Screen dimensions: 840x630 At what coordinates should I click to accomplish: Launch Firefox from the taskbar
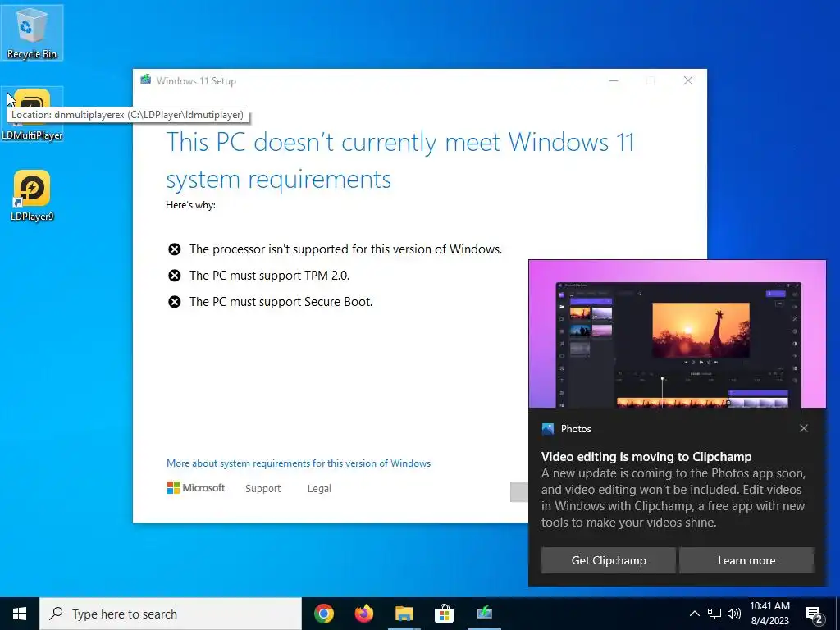[x=363, y=614]
